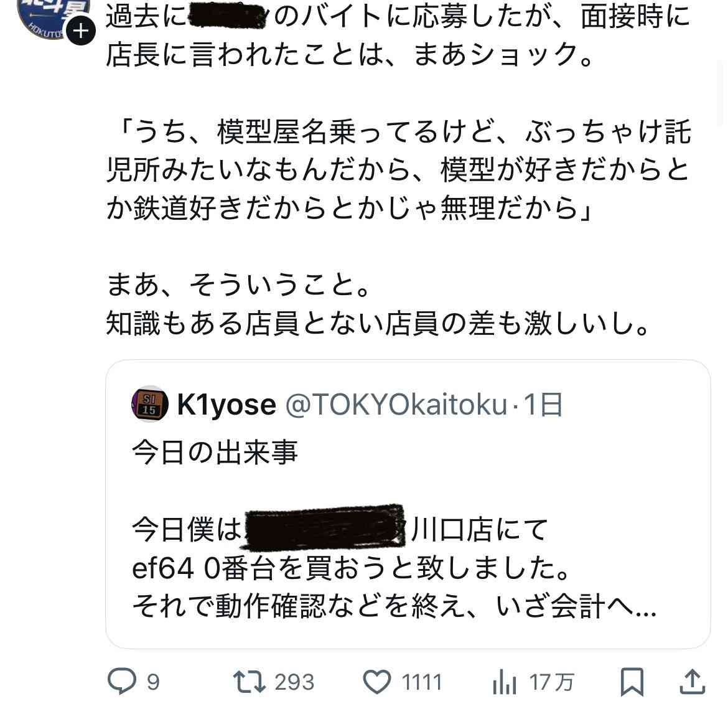
Task: Tap the 17万 view count
Action: click(x=552, y=682)
